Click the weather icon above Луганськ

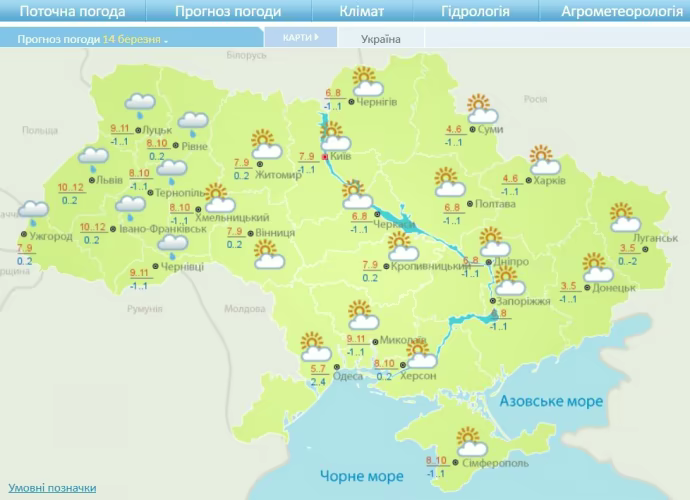pos(625,216)
